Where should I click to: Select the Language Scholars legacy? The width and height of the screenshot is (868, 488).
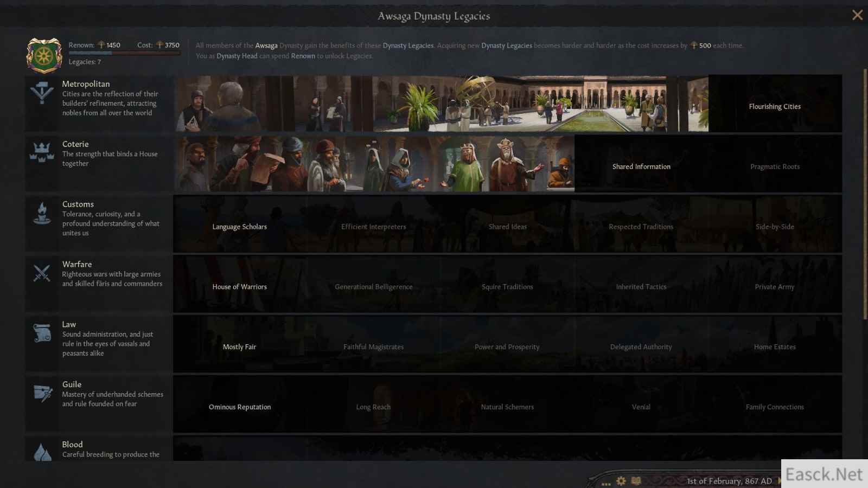[x=239, y=227]
